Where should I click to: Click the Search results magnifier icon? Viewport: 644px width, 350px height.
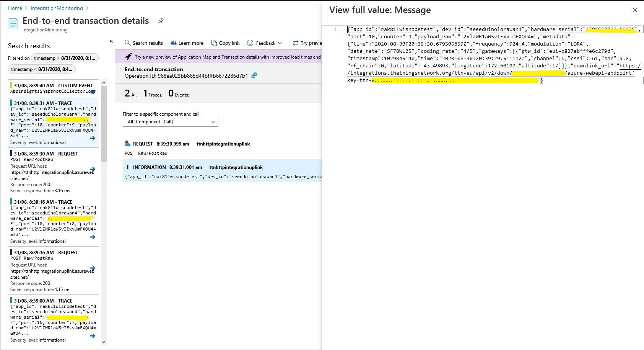click(127, 43)
